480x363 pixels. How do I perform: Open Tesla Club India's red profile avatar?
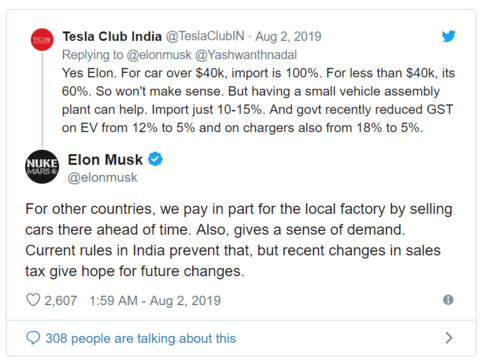coord(42,40)
